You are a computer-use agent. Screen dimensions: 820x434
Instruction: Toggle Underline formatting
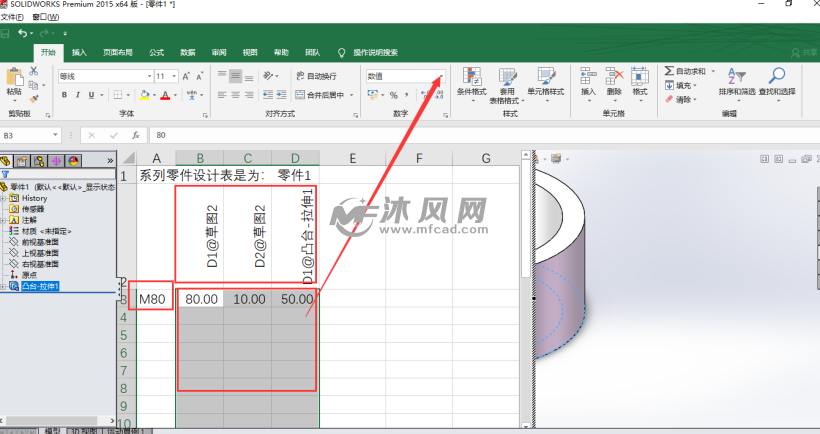(92, 95)
